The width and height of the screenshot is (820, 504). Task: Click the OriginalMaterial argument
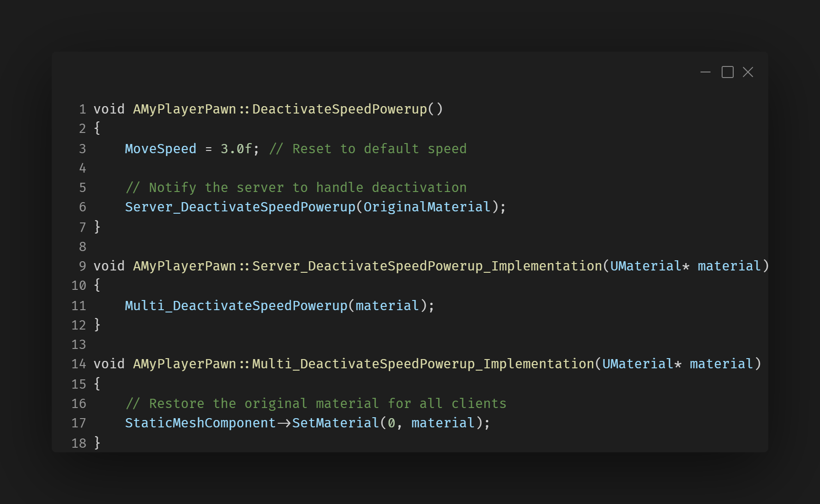427,207
